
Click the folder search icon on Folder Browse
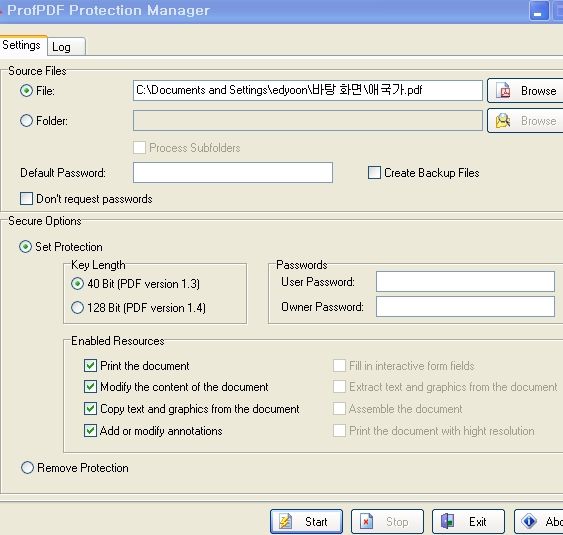pyautogui.click(x=503, y=121)
